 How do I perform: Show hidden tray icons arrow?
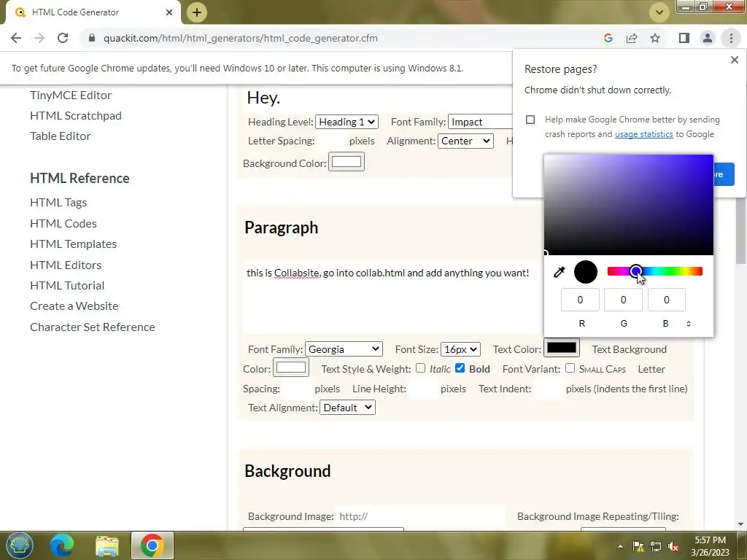[620, 547]
